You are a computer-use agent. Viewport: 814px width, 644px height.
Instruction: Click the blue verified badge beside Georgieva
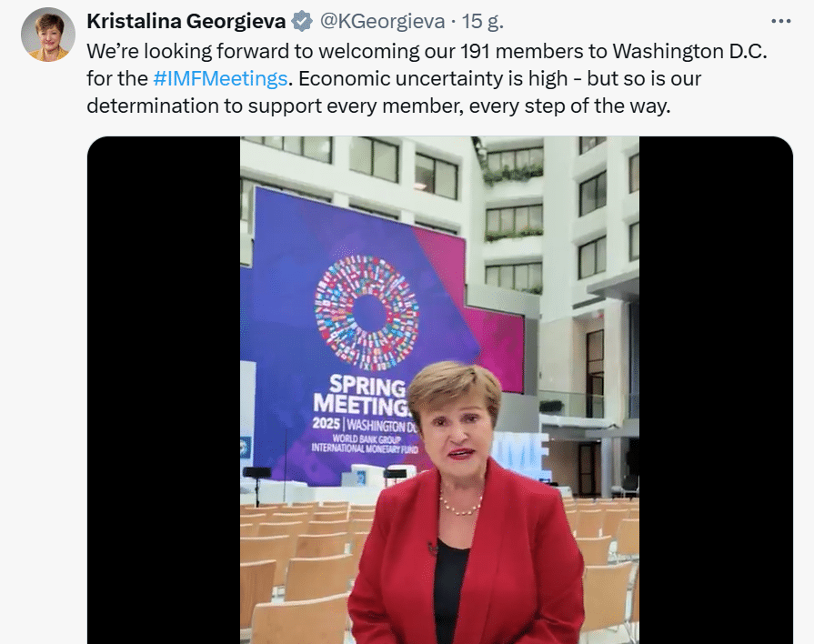(x=302, y=22)
